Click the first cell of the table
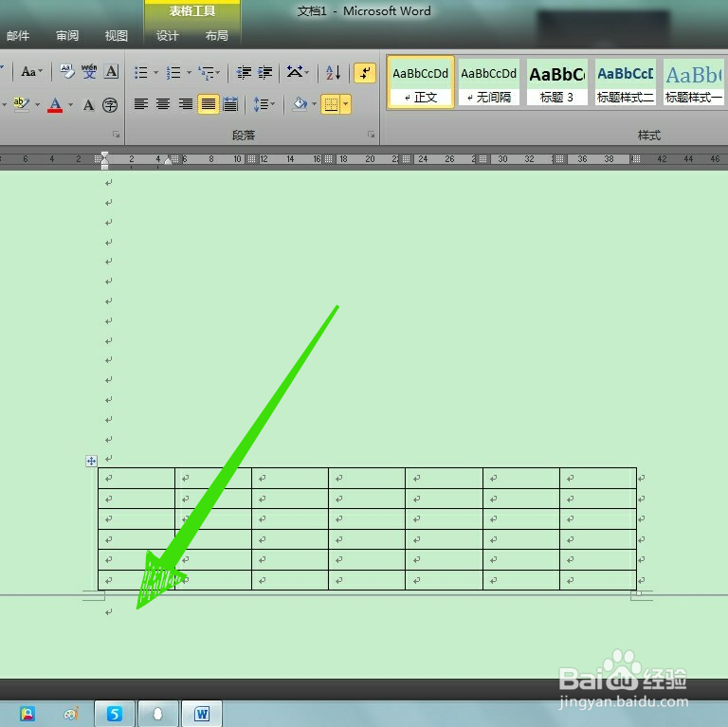Viewport: 728px width, 727px height. pos(136,478)
